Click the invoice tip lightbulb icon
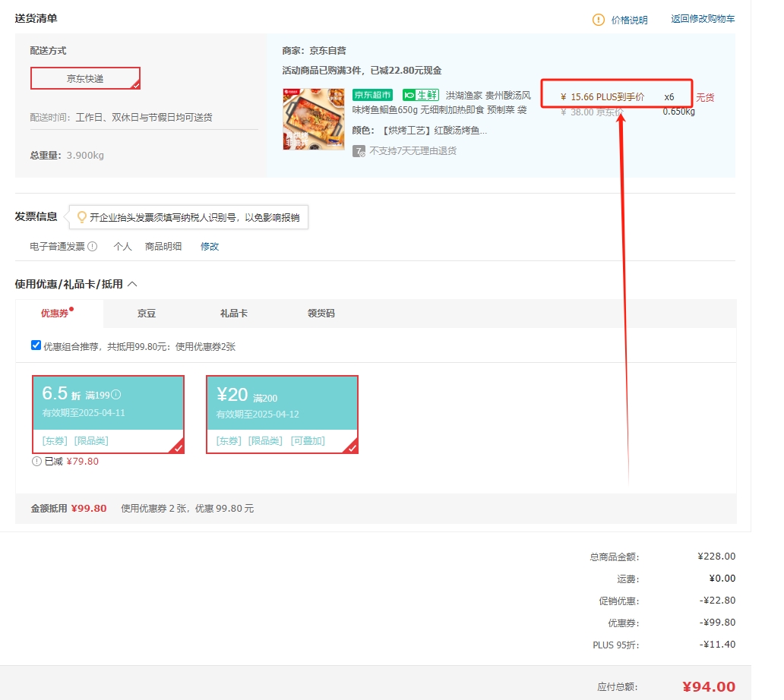The height and width of the screenshot is (700, 784). 81,217
